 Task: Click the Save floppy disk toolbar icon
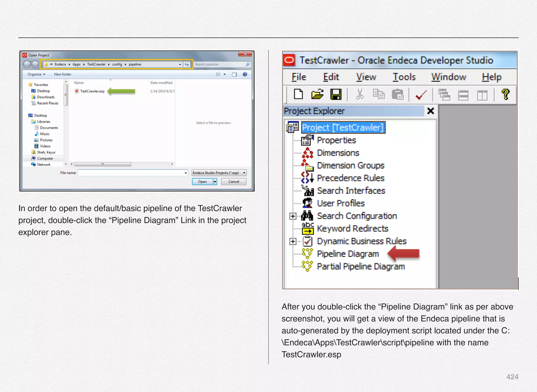336,94
